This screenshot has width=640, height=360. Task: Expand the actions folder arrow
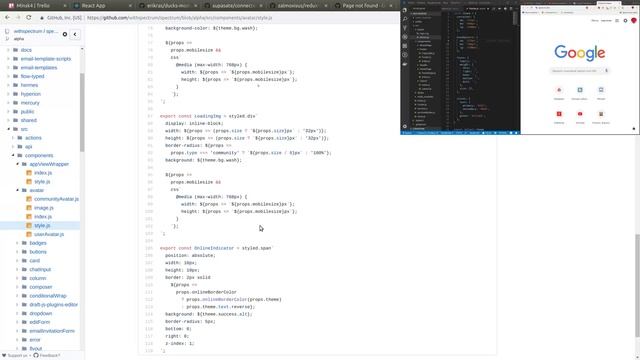coord(13,138)
